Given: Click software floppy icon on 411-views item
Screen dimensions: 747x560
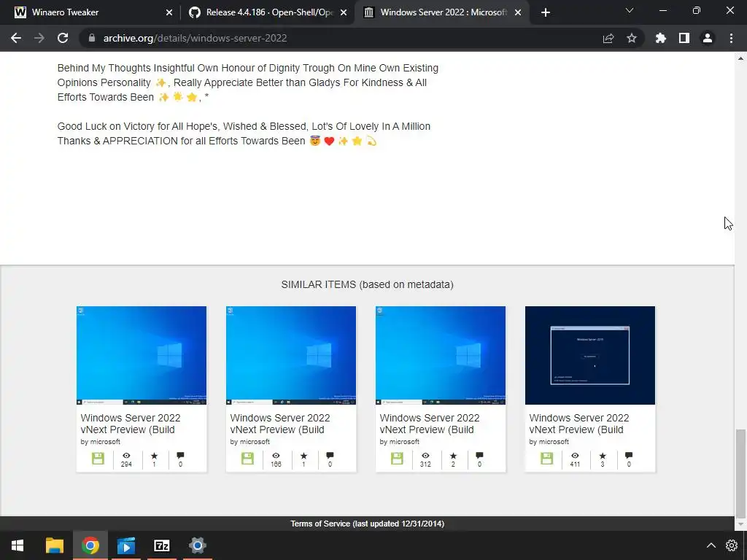Looking at the screenshot, I should pyautogui.click(x=547, y=459).
